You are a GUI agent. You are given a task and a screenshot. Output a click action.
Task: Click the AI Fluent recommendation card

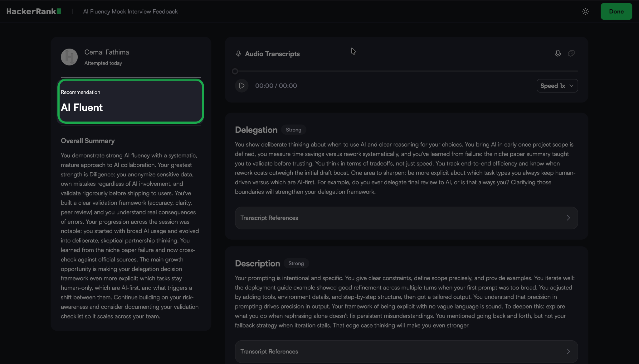click(x=130, y=101)
